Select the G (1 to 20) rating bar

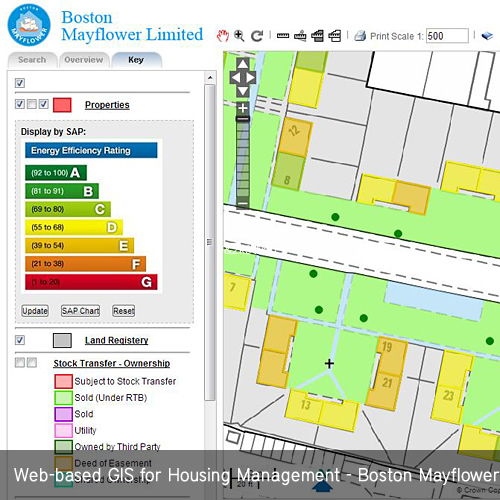(x=91, y=282)
